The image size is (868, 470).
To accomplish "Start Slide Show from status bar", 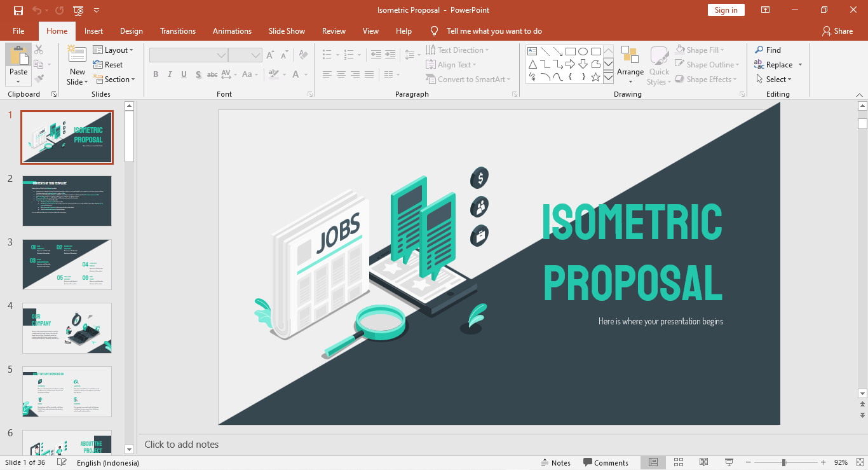I will click(x=729, y=462).
